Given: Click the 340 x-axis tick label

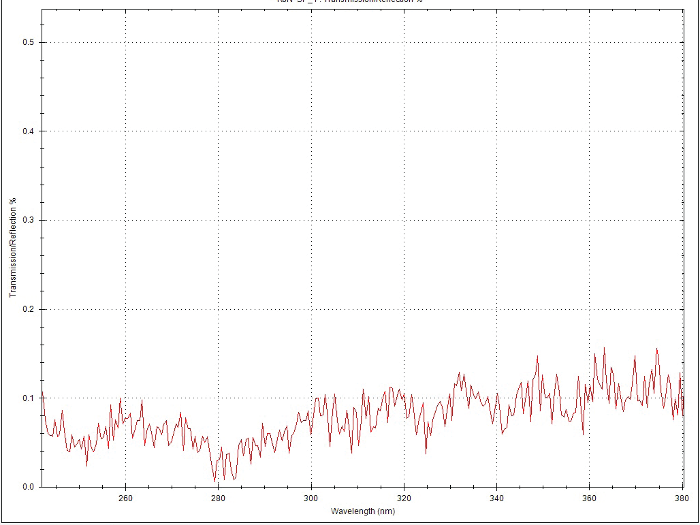Looking at the screenshot, I should click(x=496, y=498).
